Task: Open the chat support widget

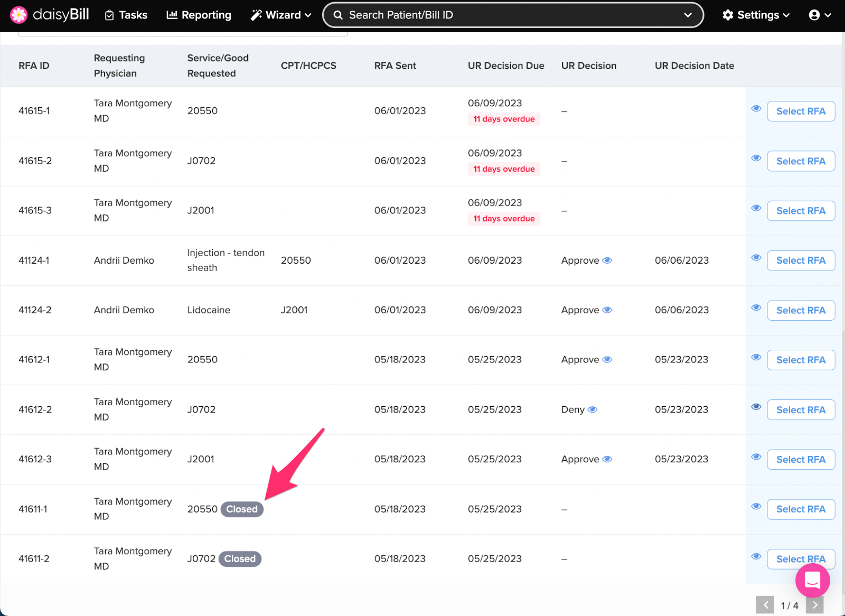Action: point(812,581)
